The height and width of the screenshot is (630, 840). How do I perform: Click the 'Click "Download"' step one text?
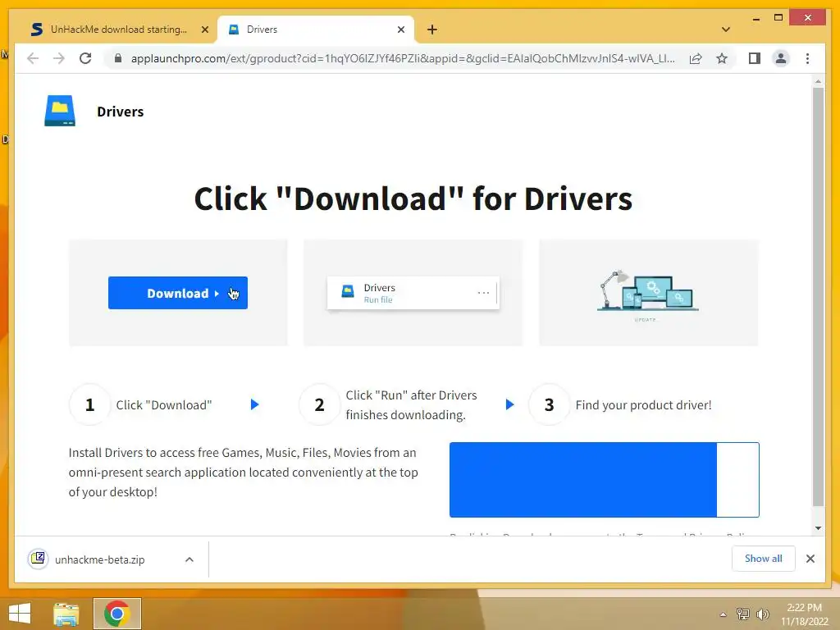pos(164,405)
